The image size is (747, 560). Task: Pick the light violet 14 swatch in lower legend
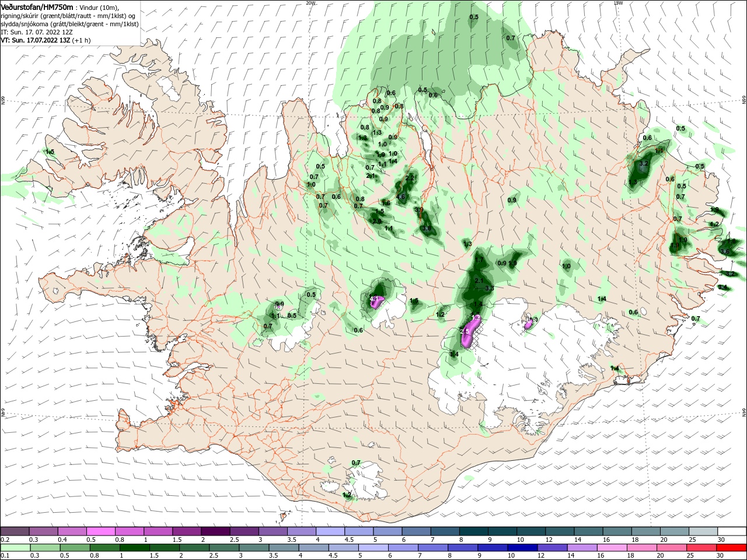581,548
